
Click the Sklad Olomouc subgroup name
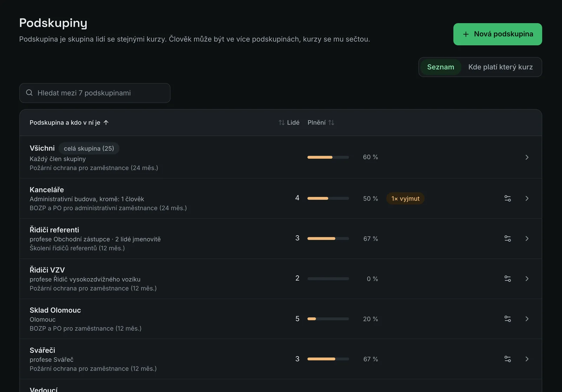55,310
